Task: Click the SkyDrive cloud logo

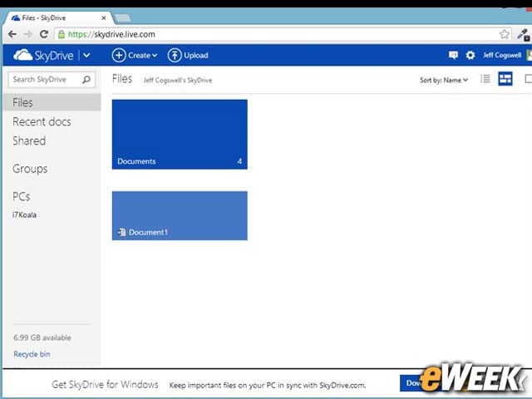Action: click(22, 55)
